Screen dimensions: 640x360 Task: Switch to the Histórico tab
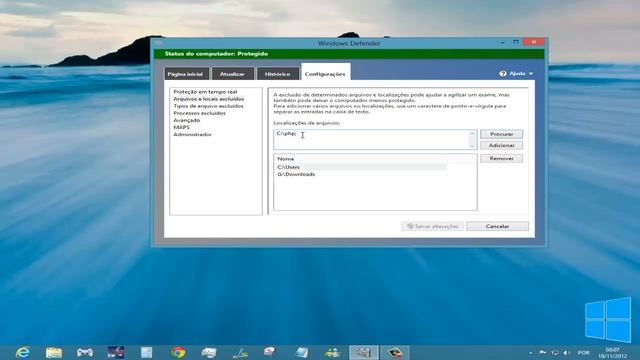pos(278,74)
